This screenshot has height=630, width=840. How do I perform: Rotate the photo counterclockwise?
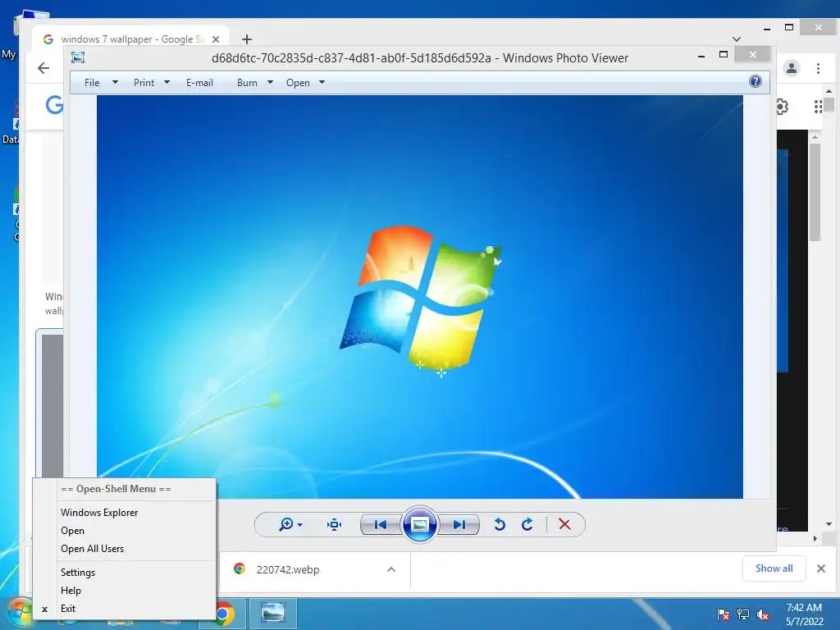500,524
